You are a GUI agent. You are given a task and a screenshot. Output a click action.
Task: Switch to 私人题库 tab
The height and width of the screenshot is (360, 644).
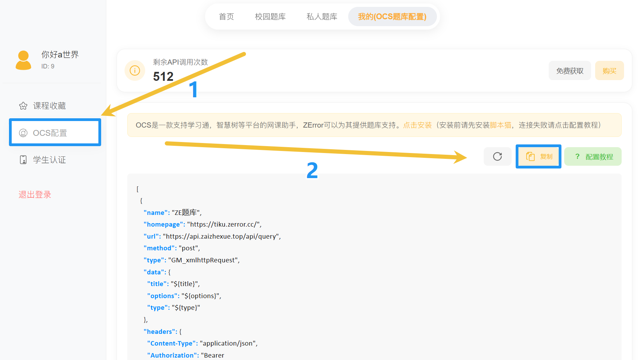[322, 17]
